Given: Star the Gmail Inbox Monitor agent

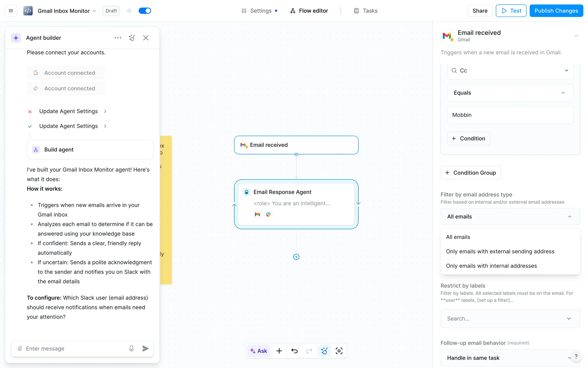Looking at the screenshot, I should (129, 11).
